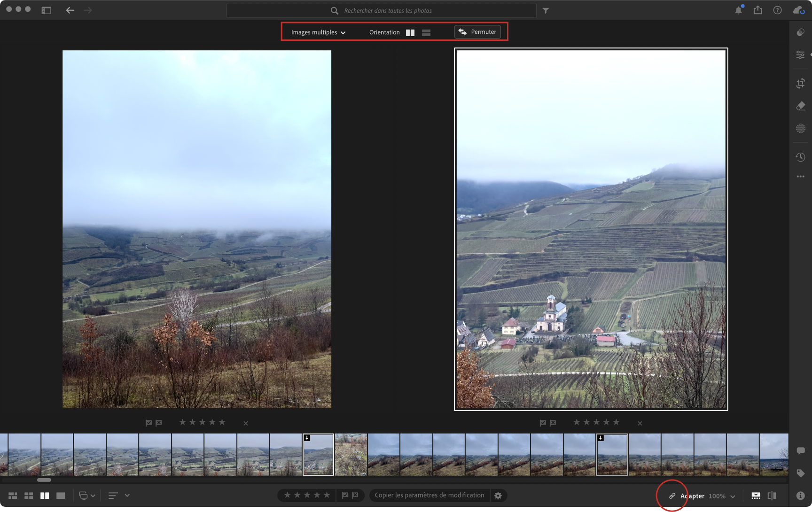Select the Healing eraser tool
This screenshot has height=512, width=812.
(x=801, y=106)
